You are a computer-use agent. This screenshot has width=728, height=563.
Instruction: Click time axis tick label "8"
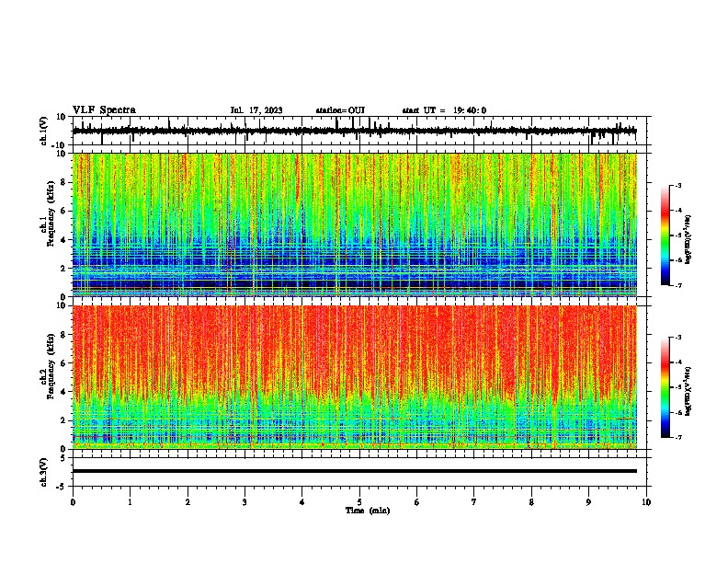click(x=531, y=502)
